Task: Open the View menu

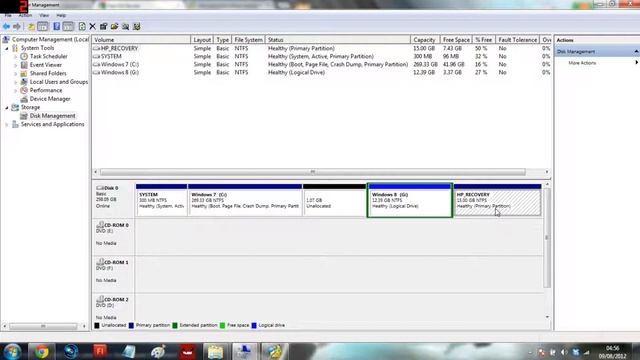Action: (44, 15)
